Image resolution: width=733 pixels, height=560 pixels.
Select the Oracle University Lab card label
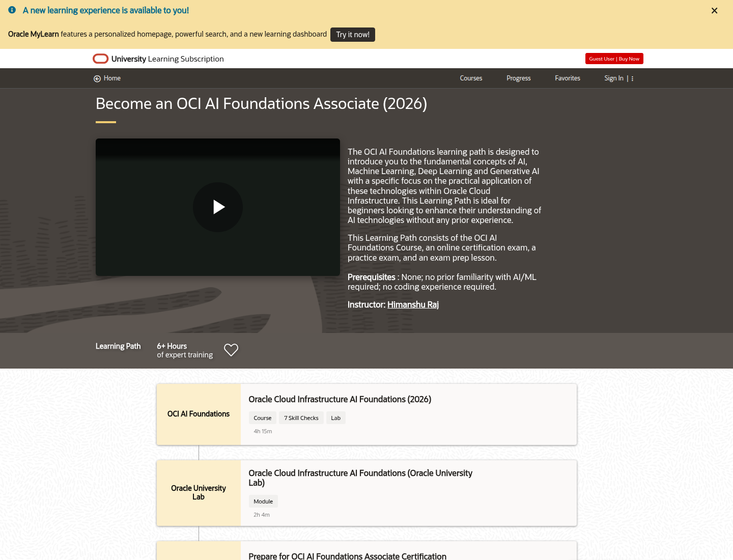tap(199, 493)
